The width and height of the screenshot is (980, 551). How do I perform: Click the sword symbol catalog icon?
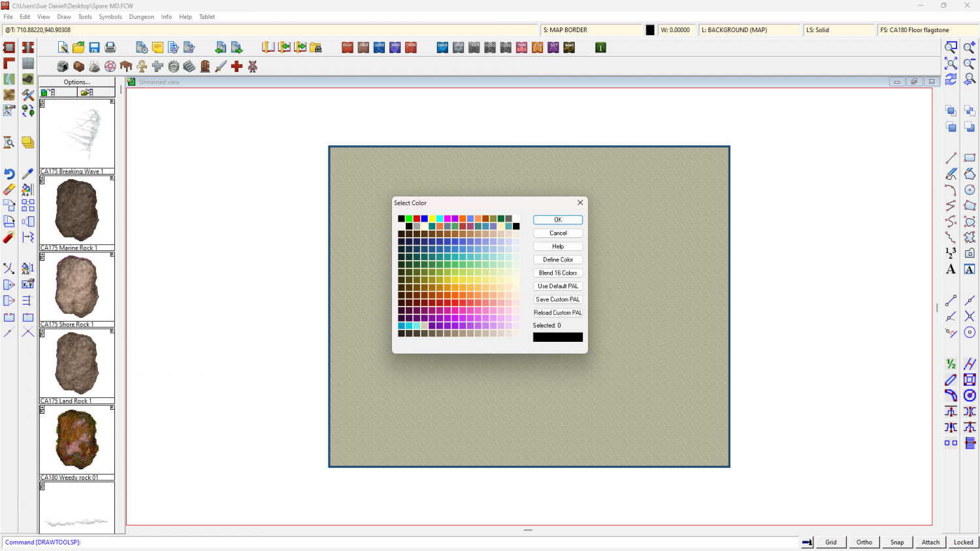point(221,66)
